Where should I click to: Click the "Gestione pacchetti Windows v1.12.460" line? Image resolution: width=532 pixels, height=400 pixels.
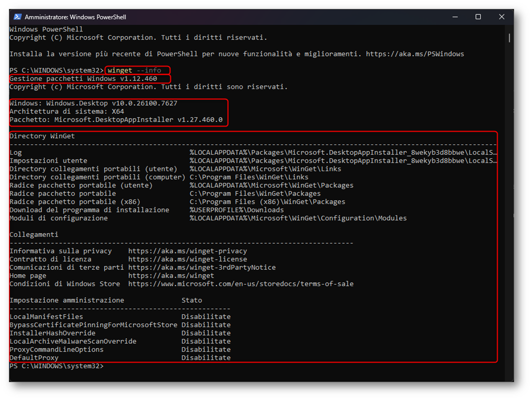(x=83, y=79)
